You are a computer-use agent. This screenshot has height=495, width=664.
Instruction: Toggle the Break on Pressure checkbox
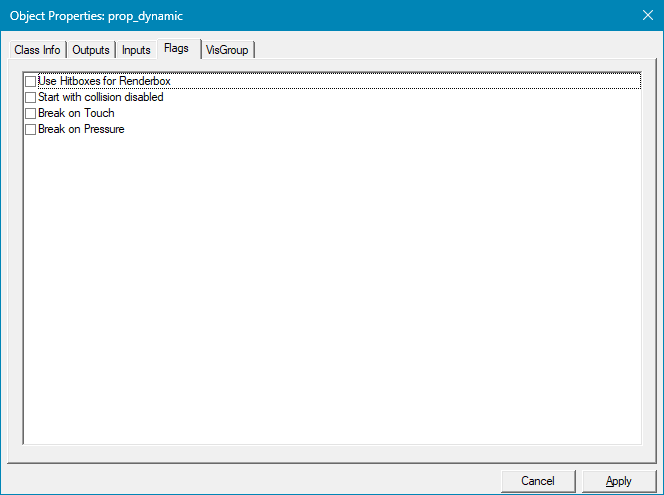tap(30, 130)
